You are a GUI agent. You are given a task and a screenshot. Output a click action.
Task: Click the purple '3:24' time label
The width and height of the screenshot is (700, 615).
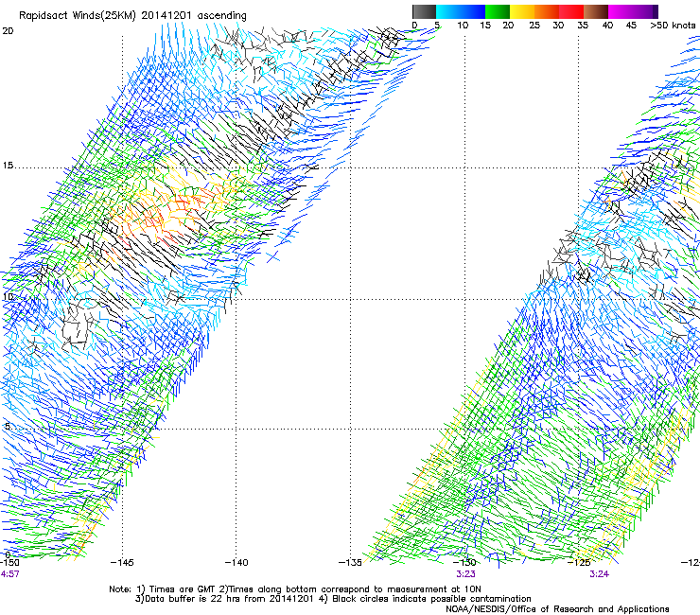tap(599, 574)
